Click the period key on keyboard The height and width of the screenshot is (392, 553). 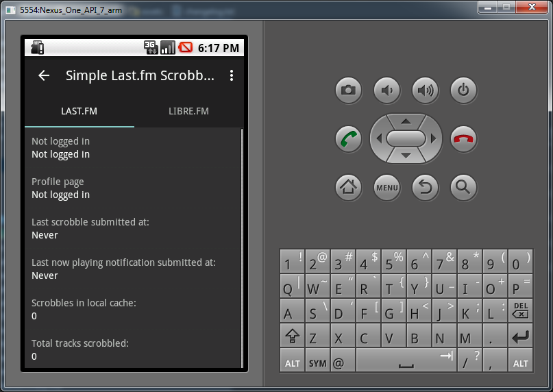click(x=495, y=336)
